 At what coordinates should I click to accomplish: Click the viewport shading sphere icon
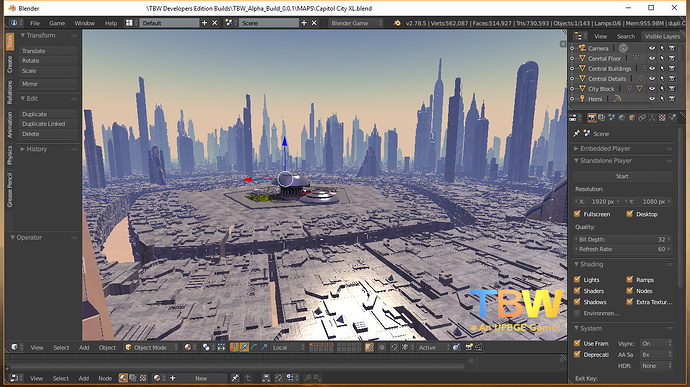pyautogui.click(x=189, y=347)
